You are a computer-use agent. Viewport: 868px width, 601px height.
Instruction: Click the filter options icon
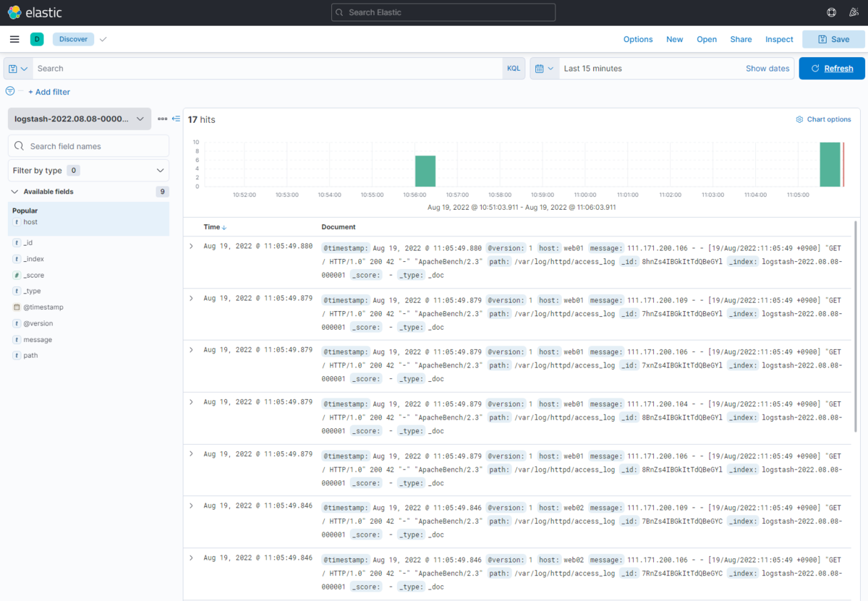coord(10,91)
